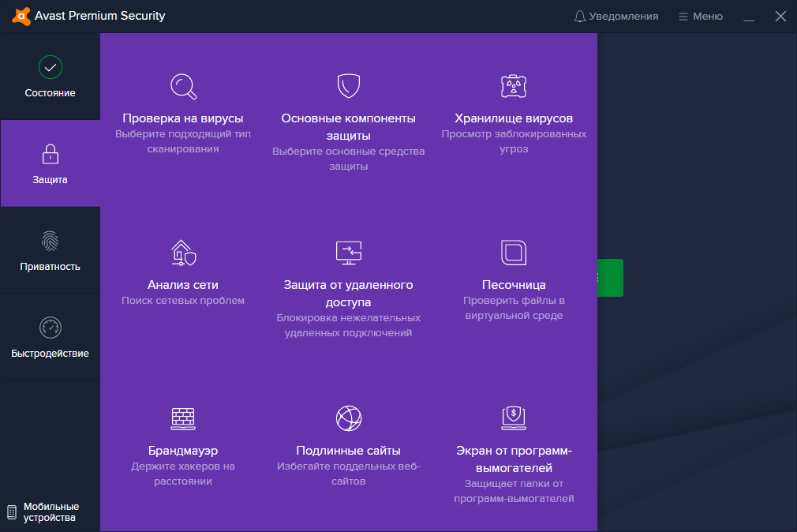Click the Avast Premium Security title text

(100, 16)
